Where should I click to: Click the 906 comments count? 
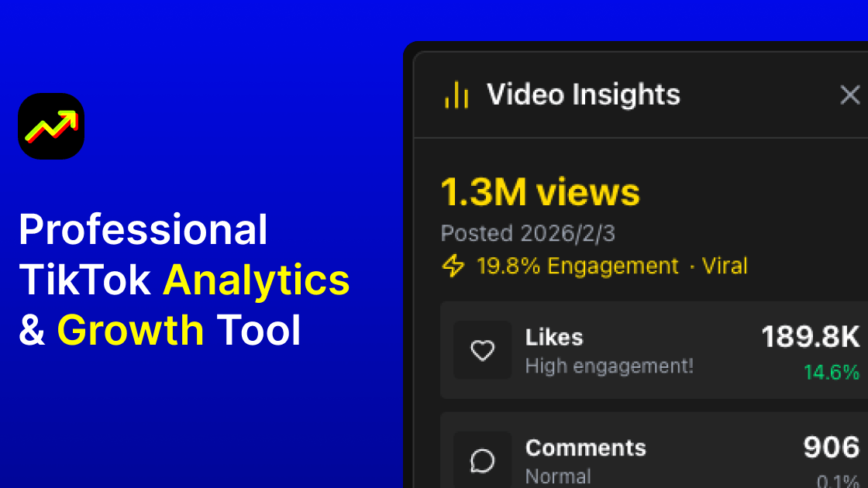pyautogui.click(x=832, y=447)
